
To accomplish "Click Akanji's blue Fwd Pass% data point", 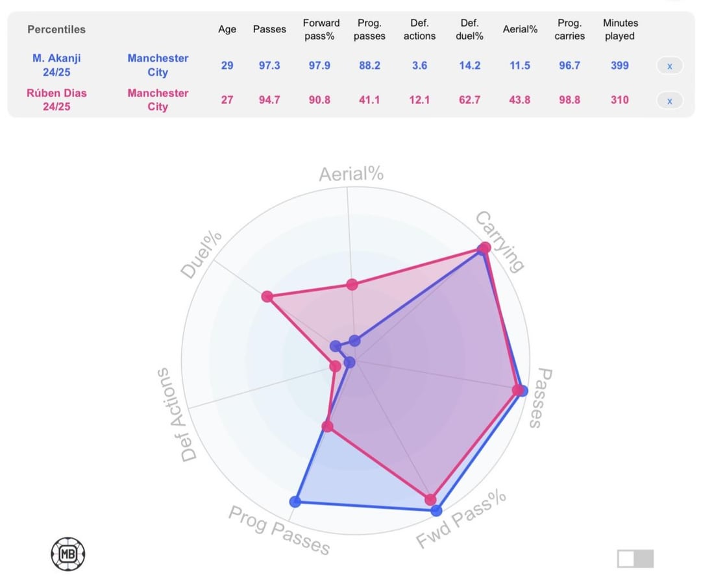I will (436, 510).
